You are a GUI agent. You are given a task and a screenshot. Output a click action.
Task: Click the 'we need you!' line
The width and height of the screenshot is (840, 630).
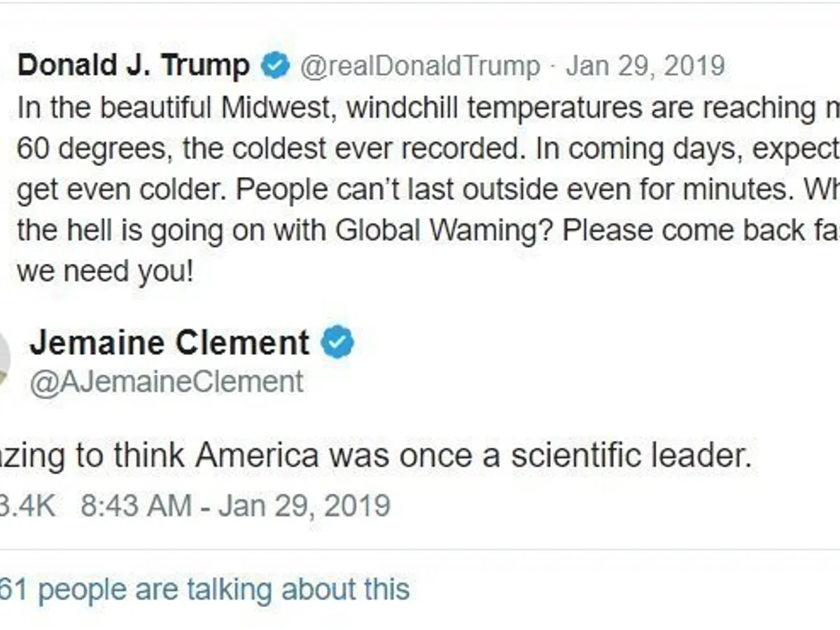tap(104, 272)
